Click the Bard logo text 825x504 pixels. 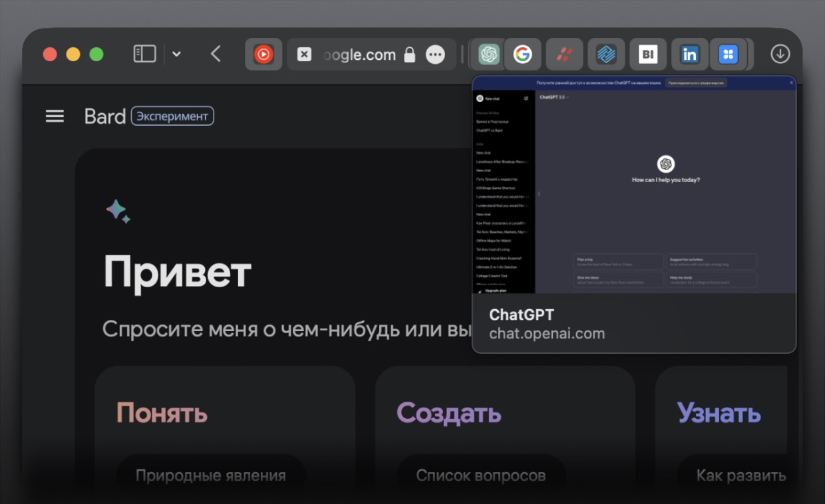(x=105, y=116)
